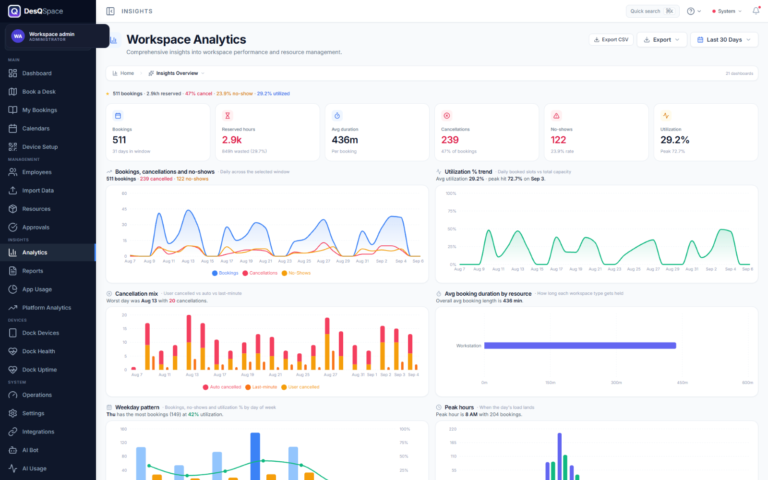Click Avg booking duration by resource title
Screen dimensions: 768x480
(x=488, y=294)
